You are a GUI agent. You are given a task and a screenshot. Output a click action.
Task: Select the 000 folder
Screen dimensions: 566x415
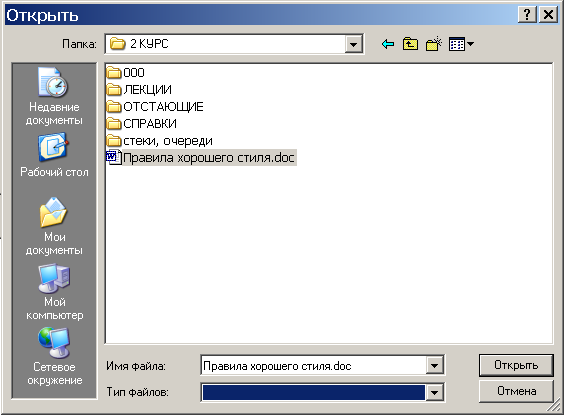126,73
